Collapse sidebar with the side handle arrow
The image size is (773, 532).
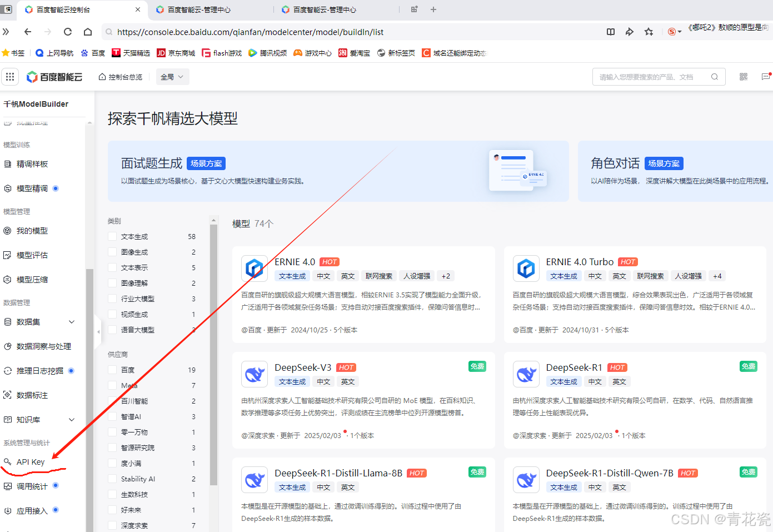(98, 331)
